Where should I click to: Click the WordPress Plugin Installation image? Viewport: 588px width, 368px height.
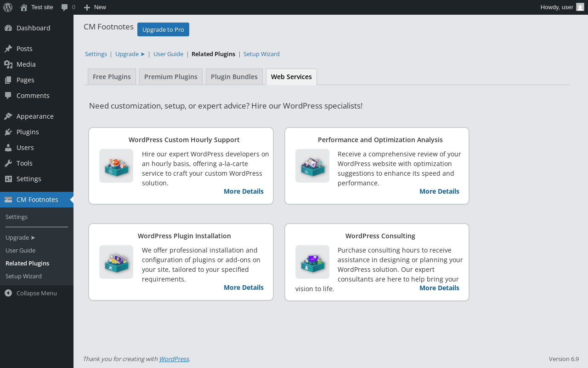pos(116,262)
